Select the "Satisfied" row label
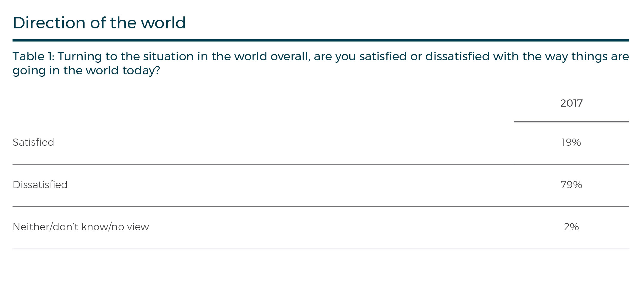 point(33,142)
